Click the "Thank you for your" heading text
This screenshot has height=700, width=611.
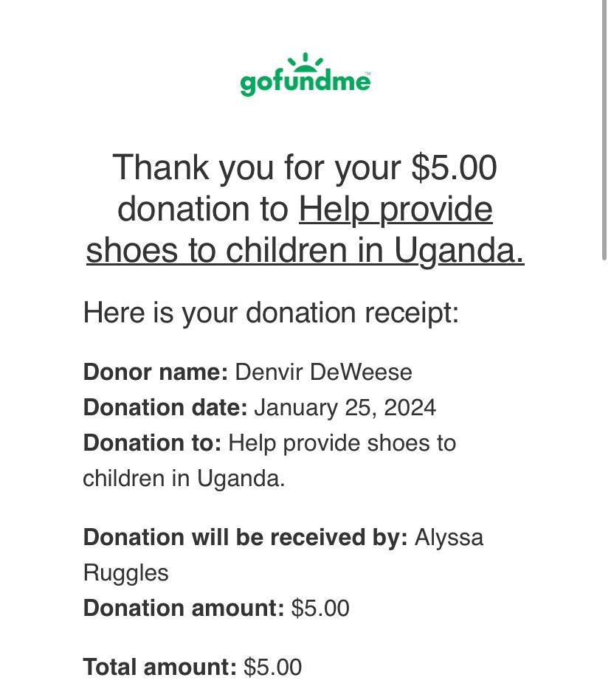pyautogui.click(x=258, y=167)
